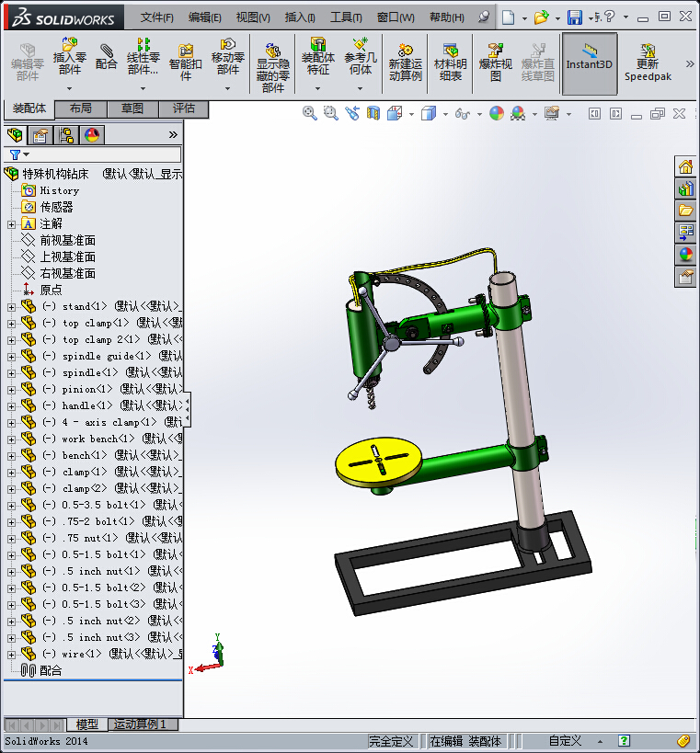
Task: Open FeatureManager design tree tab icon
Action: [x=16, y=135]
